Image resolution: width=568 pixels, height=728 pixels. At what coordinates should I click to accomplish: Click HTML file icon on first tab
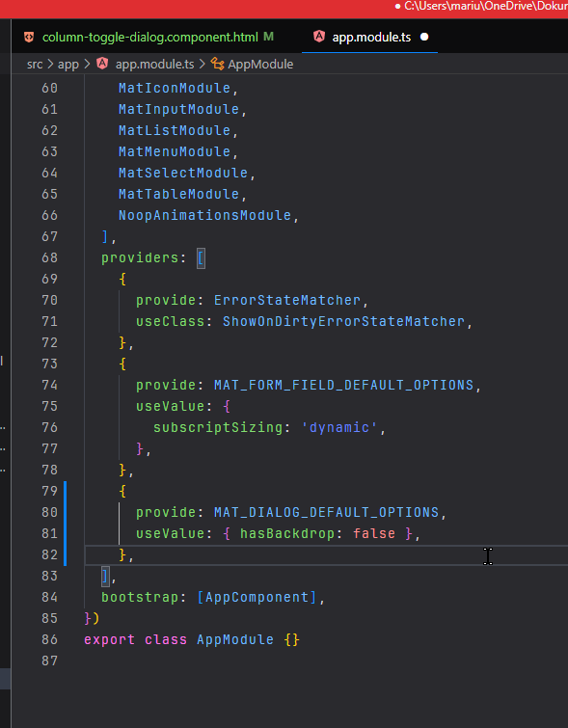coord(29,38)
